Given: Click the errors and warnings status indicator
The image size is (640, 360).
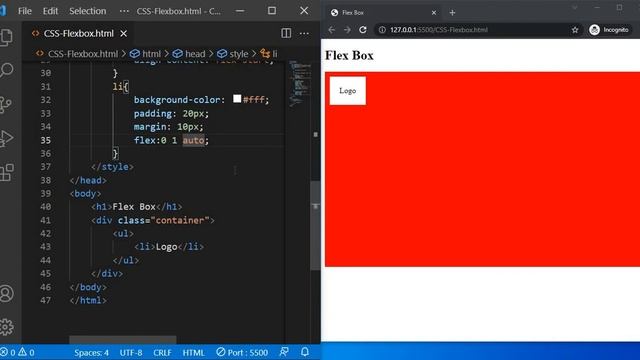Looking at the screenshot, I should [18, 352].
